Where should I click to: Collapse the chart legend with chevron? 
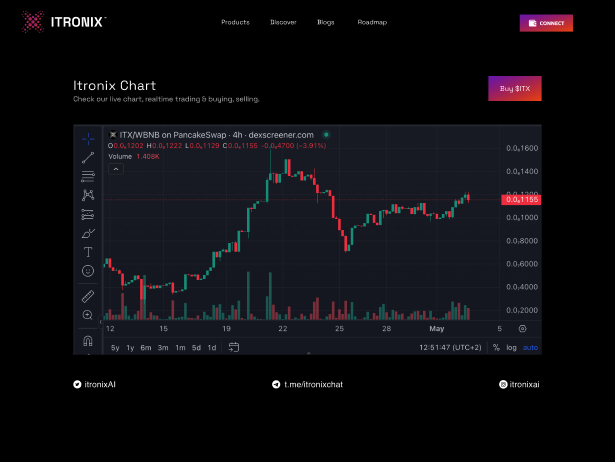click(x=116, y=169)
